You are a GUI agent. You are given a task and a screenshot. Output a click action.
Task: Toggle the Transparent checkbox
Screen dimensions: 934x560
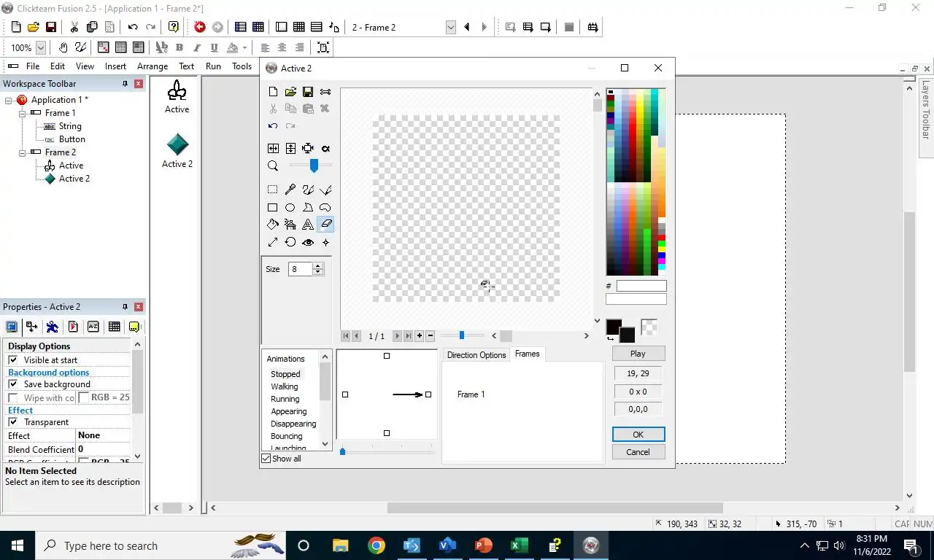click(x=12, y=422)
